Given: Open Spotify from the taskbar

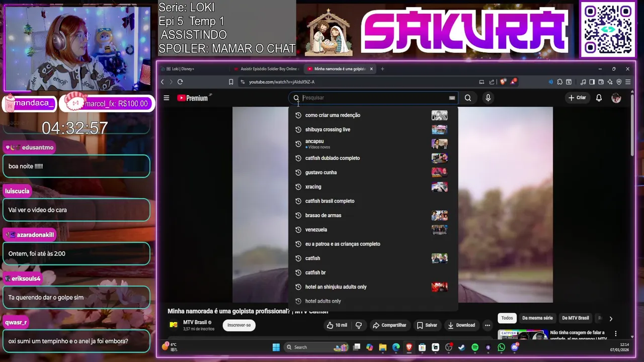Looking at the screenshot, I should click(x=475, y=347).
